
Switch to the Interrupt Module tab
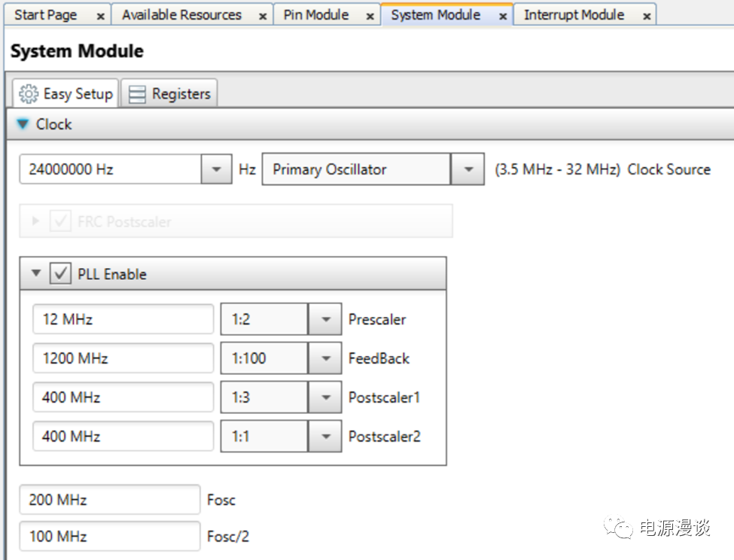[x=574, y=15]
